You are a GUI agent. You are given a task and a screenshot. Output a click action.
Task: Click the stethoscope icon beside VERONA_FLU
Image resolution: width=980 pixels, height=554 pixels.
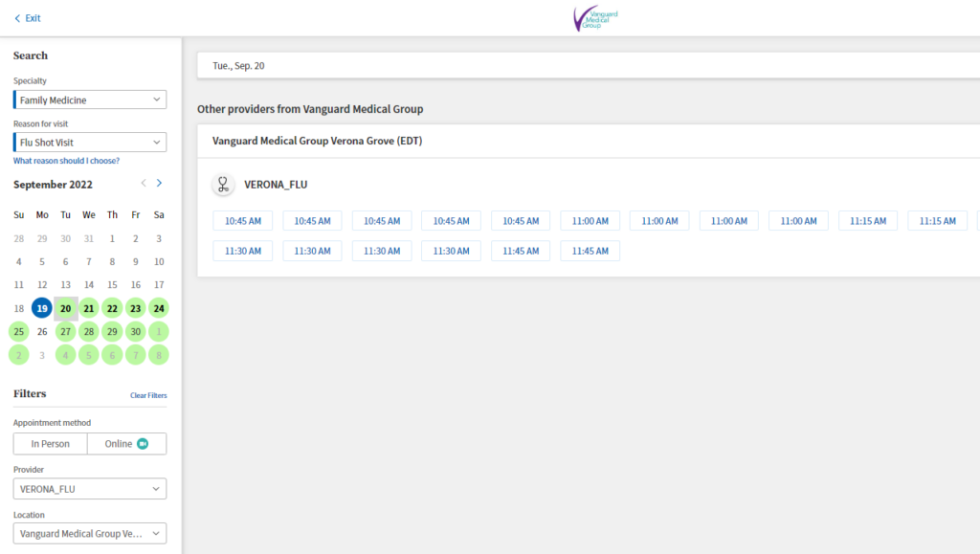point(223,185)
